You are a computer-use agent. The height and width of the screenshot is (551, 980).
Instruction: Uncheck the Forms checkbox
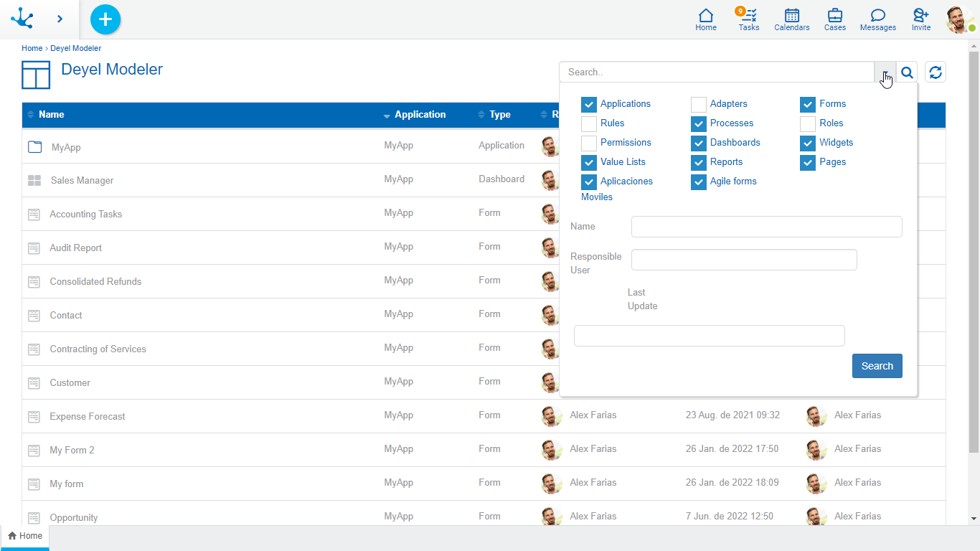point(808,105)
